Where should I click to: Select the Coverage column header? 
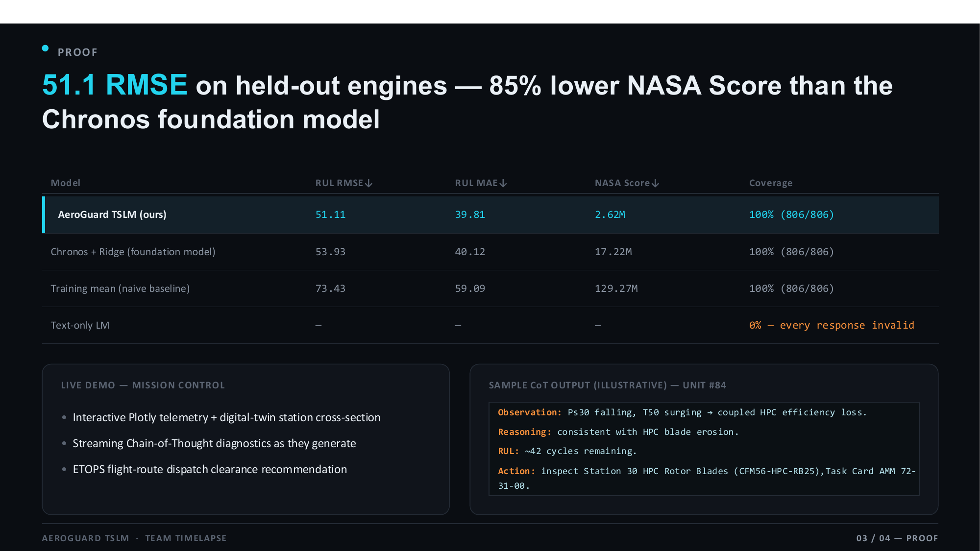pyautogui.click(x=771, y=183)
